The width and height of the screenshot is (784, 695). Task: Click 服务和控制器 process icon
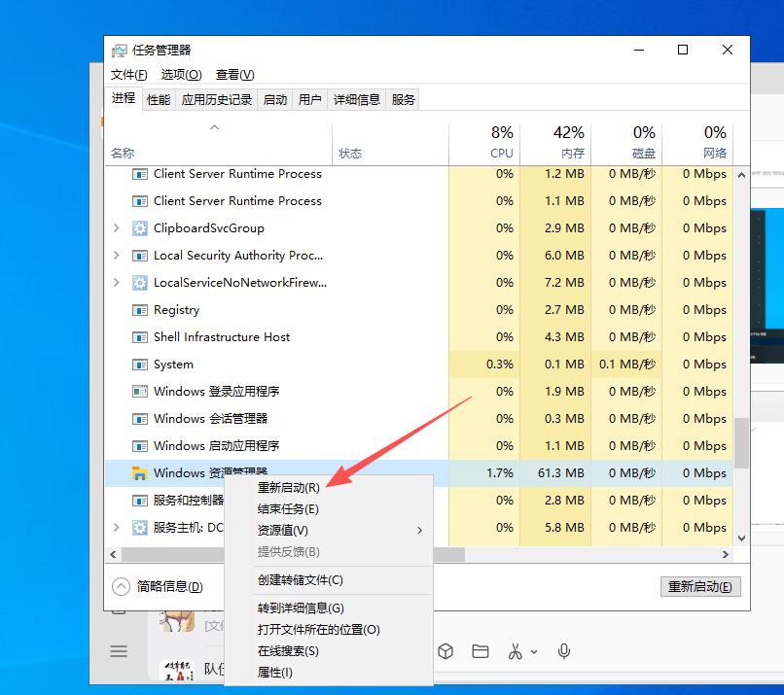point(139,501)
